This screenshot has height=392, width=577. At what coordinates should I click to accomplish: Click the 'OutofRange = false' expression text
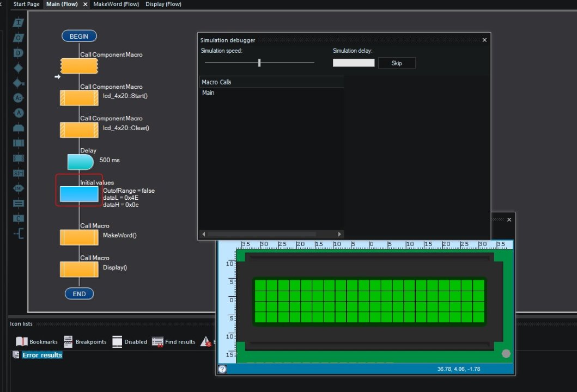(129, 191)
